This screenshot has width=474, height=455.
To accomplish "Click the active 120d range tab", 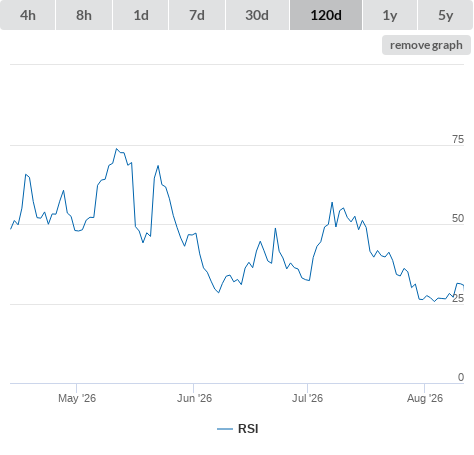I will pos(326,15).
